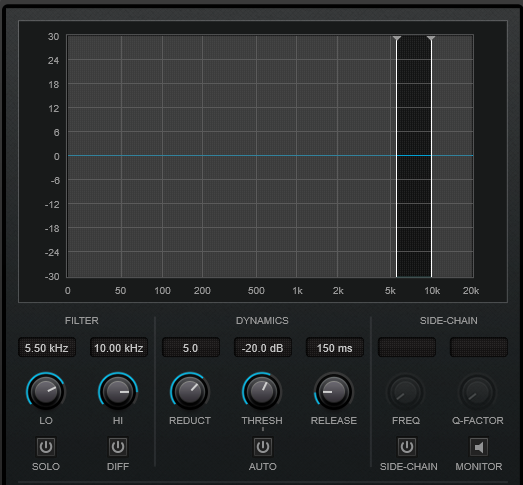Click the REDUCT knob
The width and height of the screenshot is (523, 485).
pyautogui.click(x=190, y=392)
